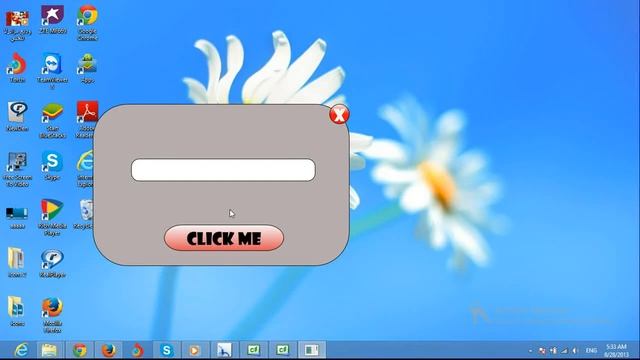Open the folder icon beside RealPlayer
This screenshot has width=640, height=360.
tap(17, 262)
